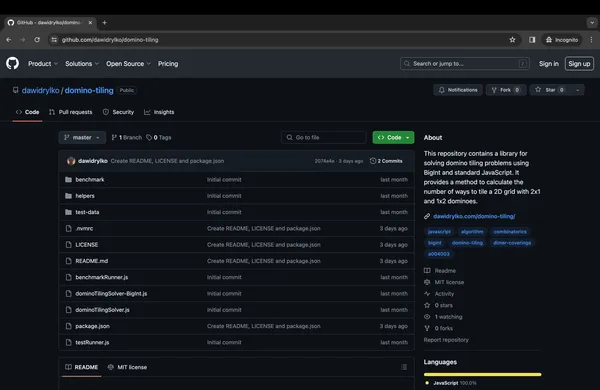Open the test-data folder
Image resolution: width=600 pixels, height=390 pixels.
[x=87, y=212]
